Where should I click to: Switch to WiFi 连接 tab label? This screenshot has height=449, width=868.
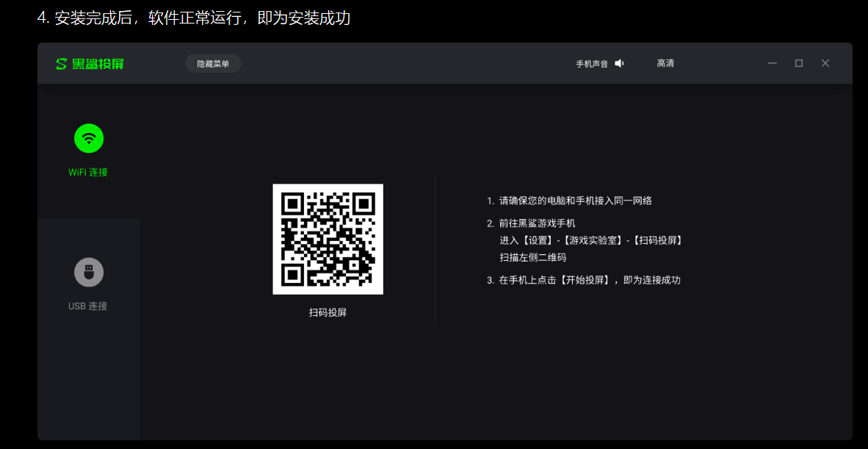pyautogui.click(x=88, y=172)
